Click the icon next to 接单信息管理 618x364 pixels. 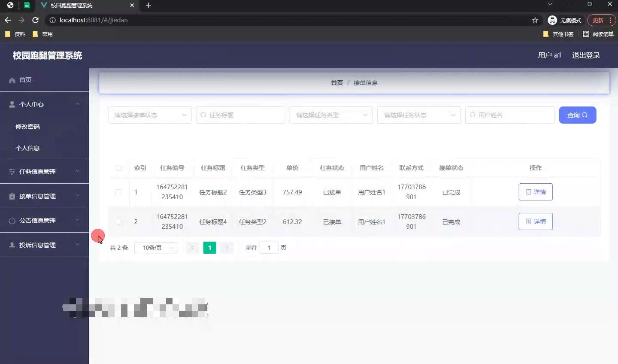coord(12,196)
